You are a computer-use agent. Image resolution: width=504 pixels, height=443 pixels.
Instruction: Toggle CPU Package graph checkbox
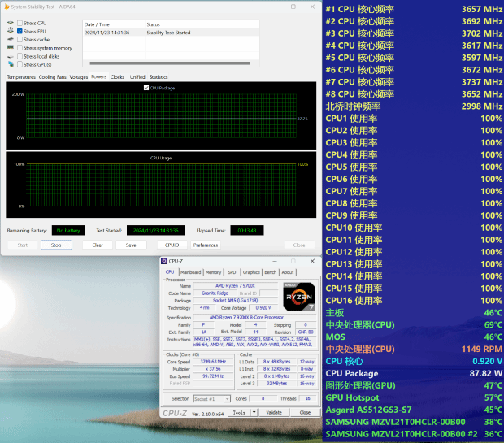point(146,88)
